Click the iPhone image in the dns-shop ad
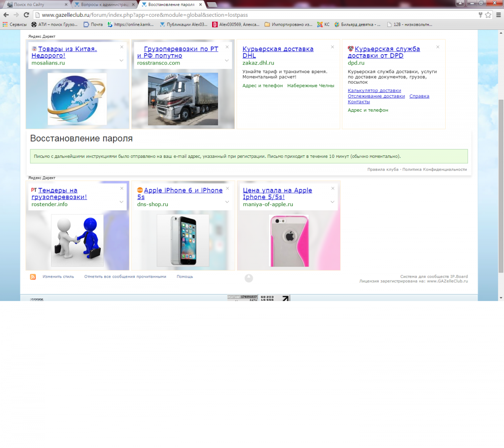The width and height of the screenshot is (504, 448). tap(183, 241)
